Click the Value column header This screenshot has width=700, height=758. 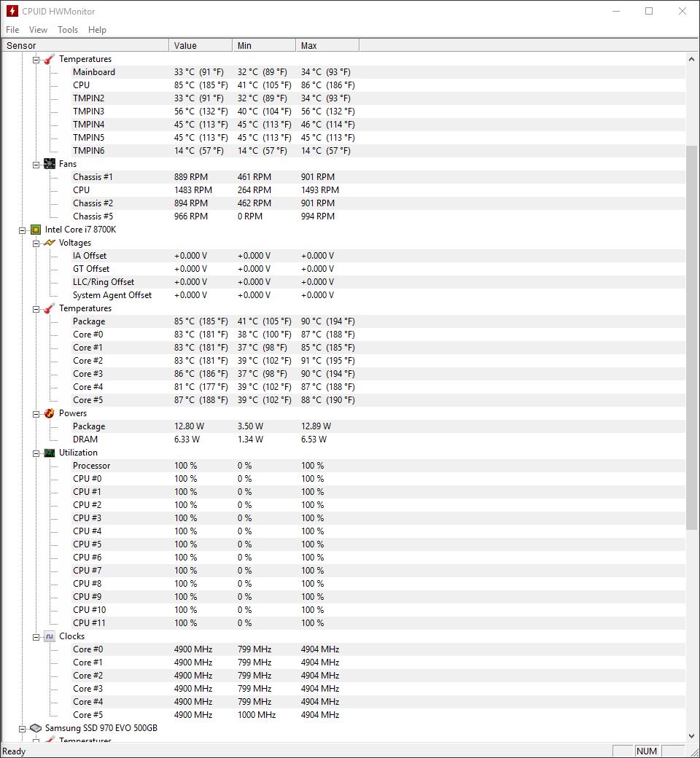coord(201,45)
